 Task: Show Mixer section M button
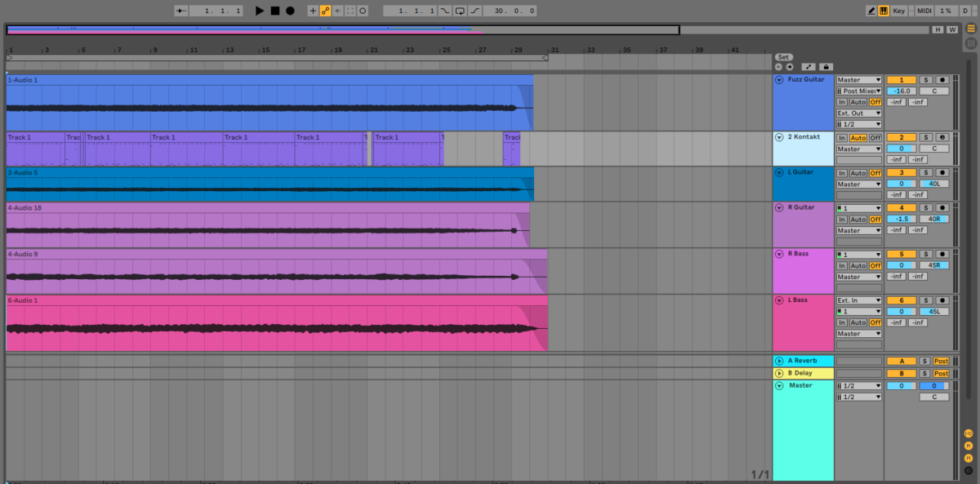tap(969, 457)
